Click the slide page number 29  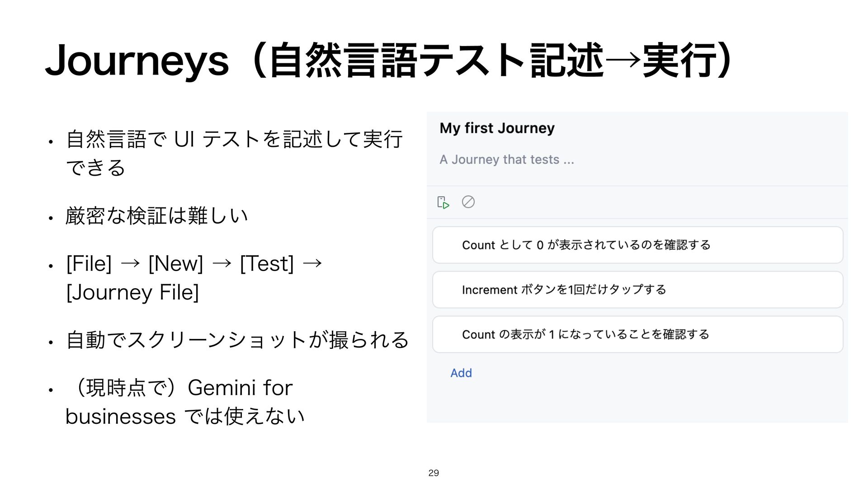(434, 473)
